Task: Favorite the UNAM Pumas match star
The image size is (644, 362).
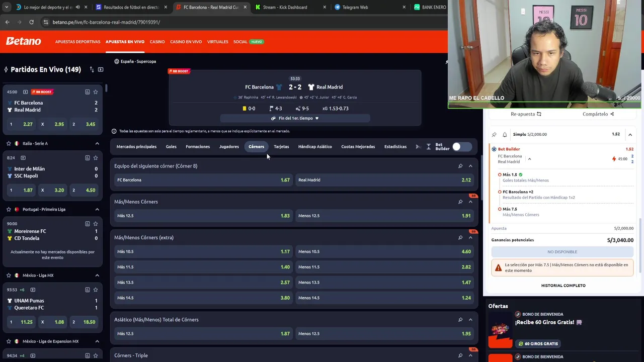Action: [96, 290]
